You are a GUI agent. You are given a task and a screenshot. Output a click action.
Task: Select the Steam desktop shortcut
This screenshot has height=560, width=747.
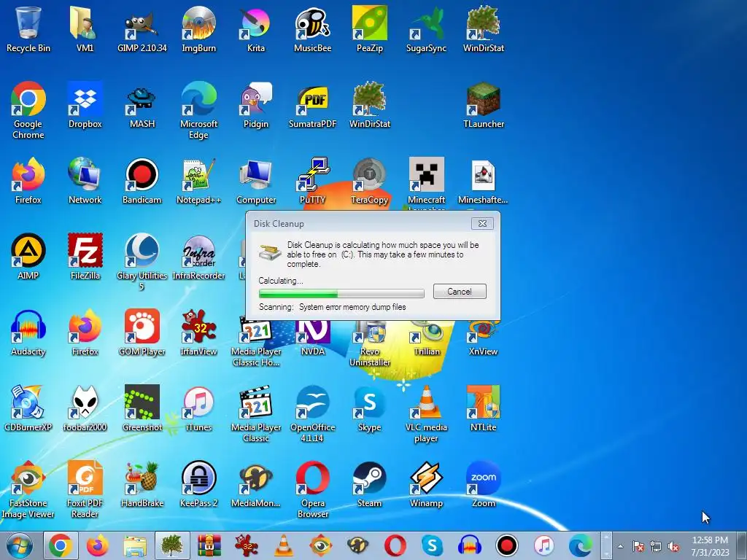(370, 485)
